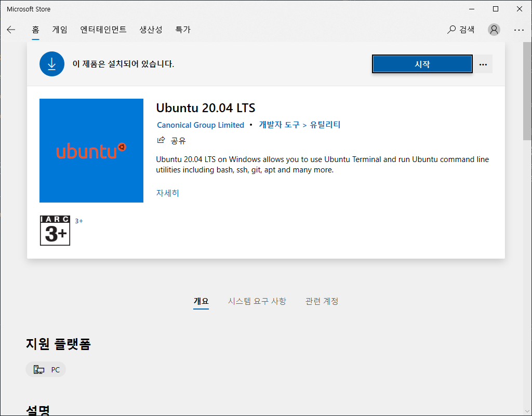This screenshot has width=532, height=416.
Task: Click the 검색 search label
Action: pyautogui.click(x=467, y=30)
